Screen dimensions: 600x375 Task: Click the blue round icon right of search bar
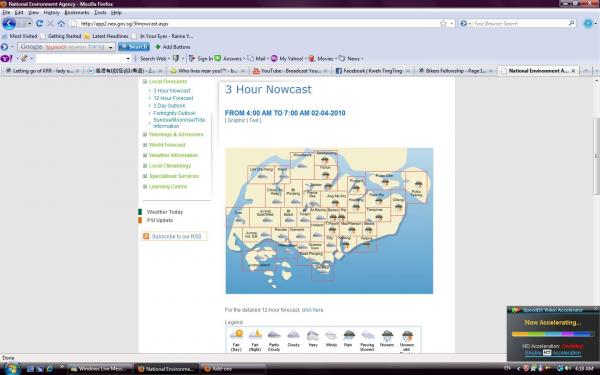coord(588,24)
